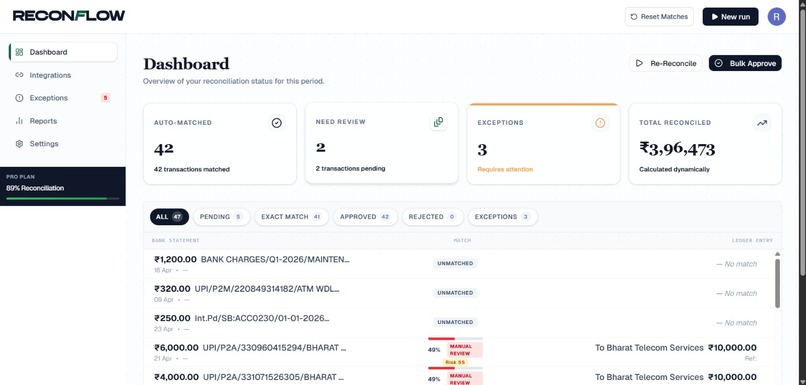The image size is (806, 385).
Task: Click the Settings gear icon
Action: pyautogui.click(x=20, y=143)
